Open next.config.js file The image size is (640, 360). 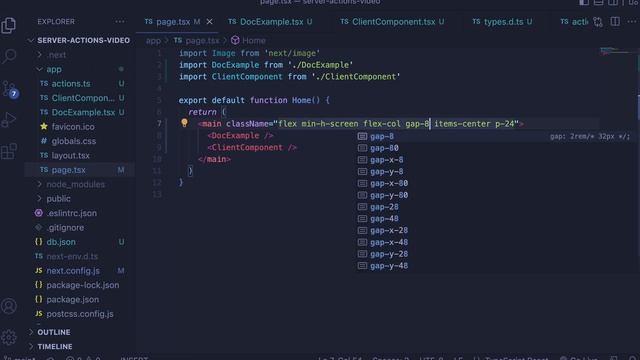[x=80, y=271]
